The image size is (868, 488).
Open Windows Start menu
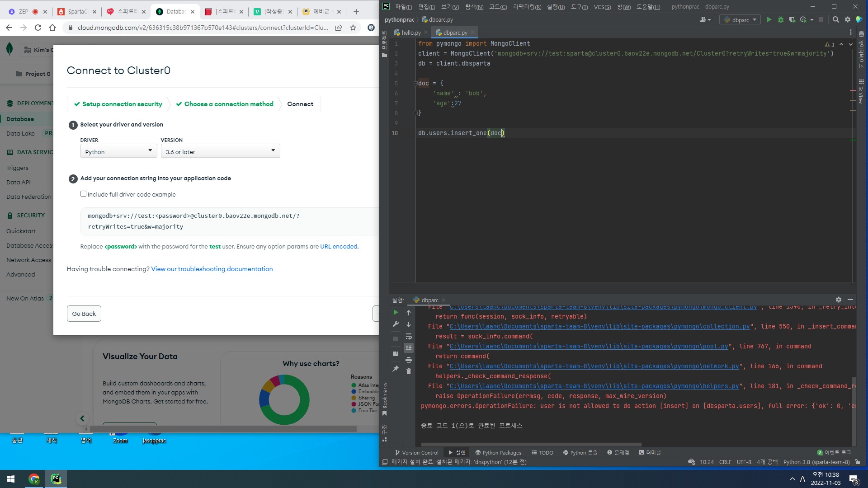click(11, 479)
